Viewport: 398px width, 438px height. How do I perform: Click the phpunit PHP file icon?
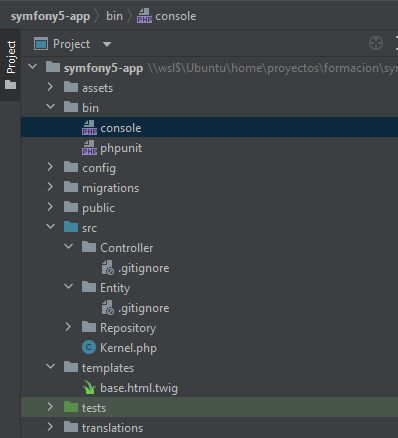click(x=89, y=148)
